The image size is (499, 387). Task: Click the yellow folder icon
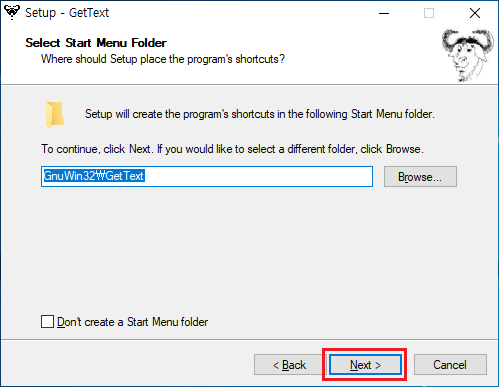[55, 115]
